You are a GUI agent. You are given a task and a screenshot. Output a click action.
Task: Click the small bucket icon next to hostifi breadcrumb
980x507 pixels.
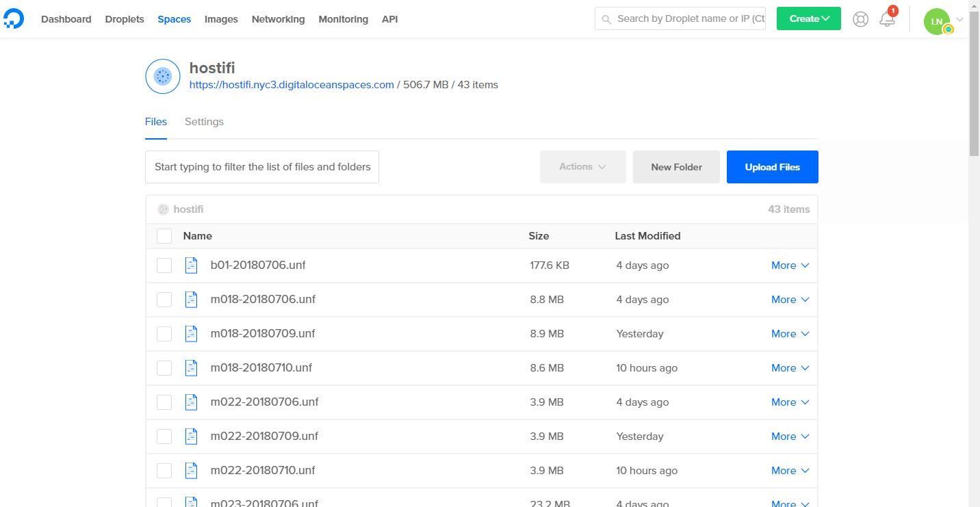tap(164, 209)
